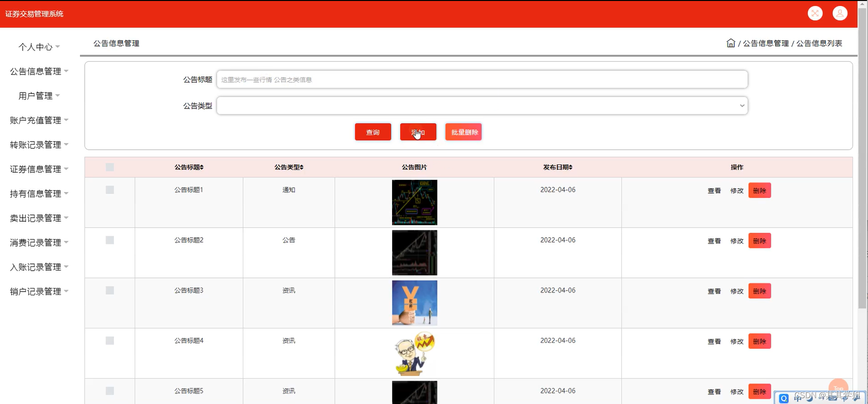Expand the 证券信息管理 sidebar menu
Image resolution: width=868 pixels, height=404 pixels.
coord(39,169)
